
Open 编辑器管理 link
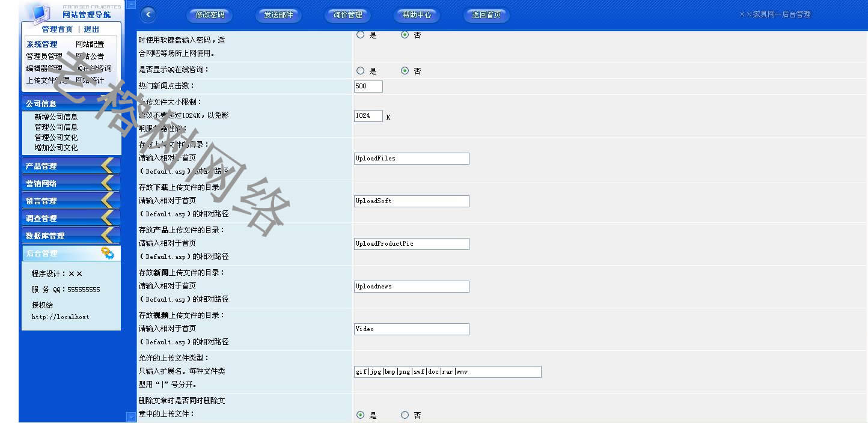click(x=44, y=68)
